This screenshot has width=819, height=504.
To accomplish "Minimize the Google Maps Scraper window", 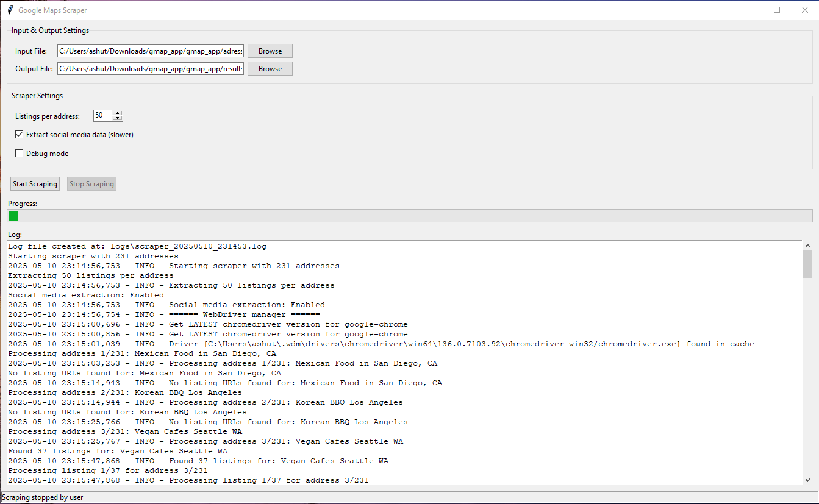I will (749, 10).
